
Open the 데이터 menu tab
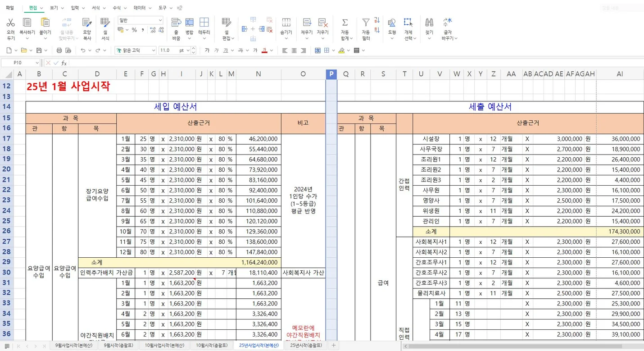140,8
